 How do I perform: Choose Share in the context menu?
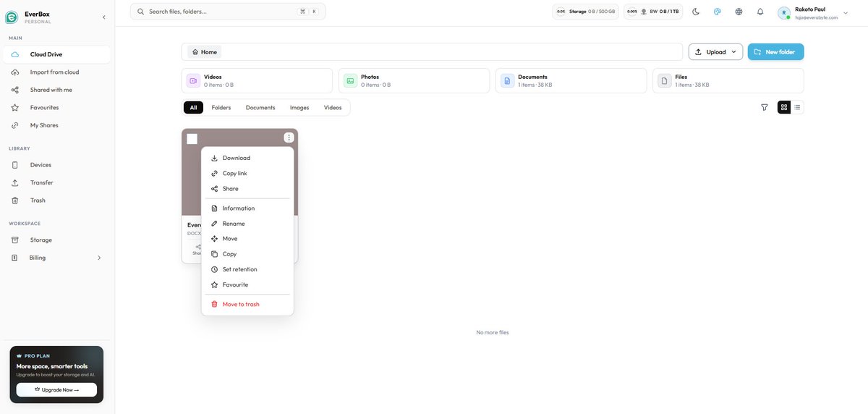coord(247,189)
